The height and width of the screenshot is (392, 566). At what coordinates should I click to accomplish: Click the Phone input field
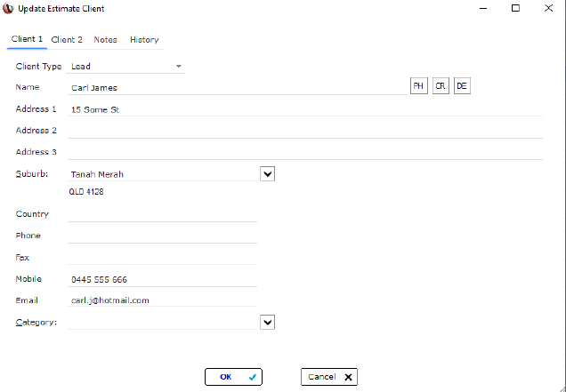[x=163, y=236]
